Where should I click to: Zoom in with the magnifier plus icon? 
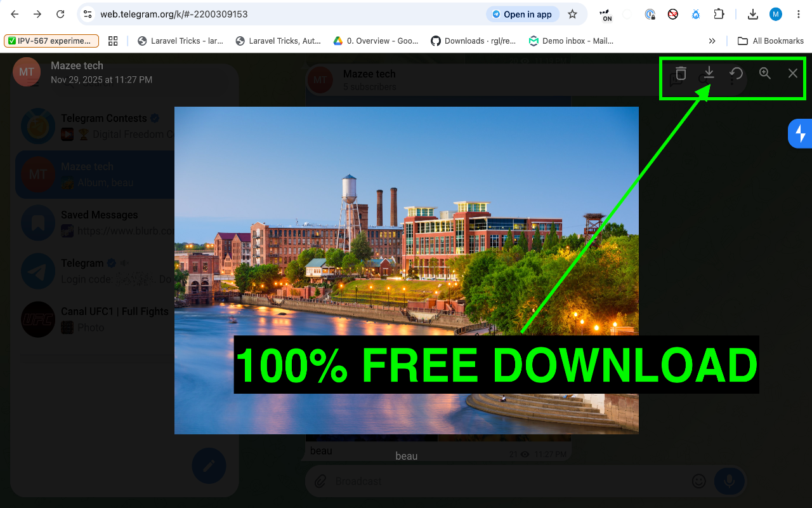click(x=765, y=73)
